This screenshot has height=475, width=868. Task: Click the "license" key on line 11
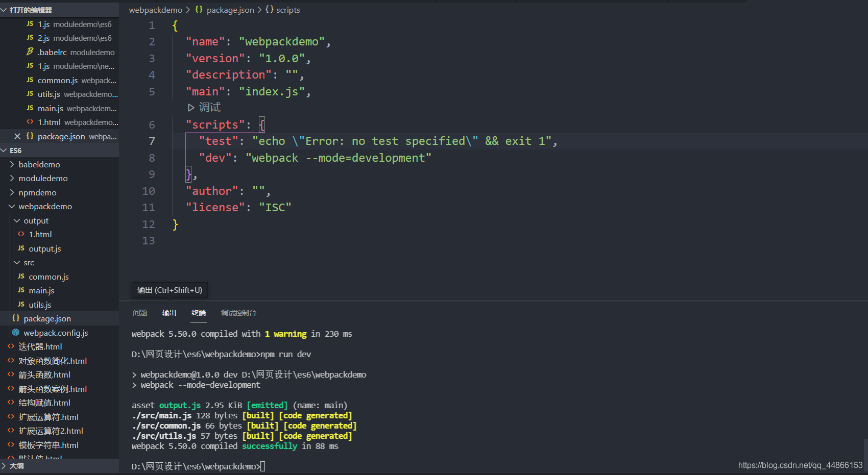[x=215, y=207]
